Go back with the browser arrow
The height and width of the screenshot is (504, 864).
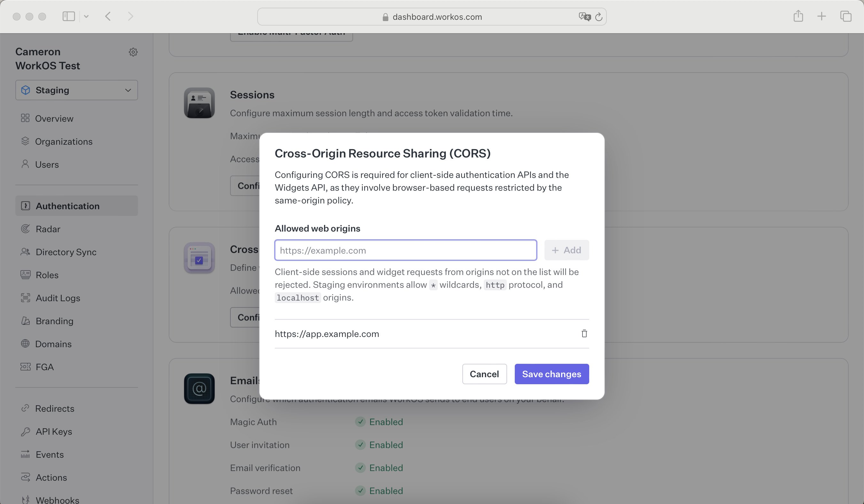pos(108,16)
